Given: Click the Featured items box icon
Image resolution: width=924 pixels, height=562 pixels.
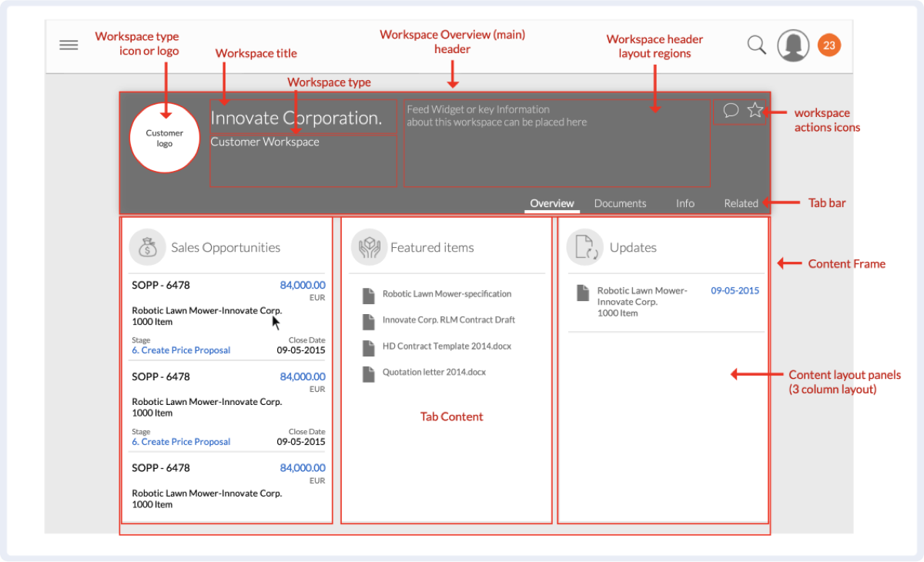Looking at the screenshot, I should [369, 247].
